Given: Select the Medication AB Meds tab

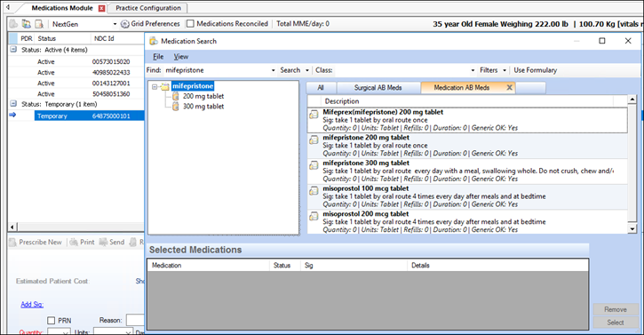Looking at the screenshot, I should [462, 88].
